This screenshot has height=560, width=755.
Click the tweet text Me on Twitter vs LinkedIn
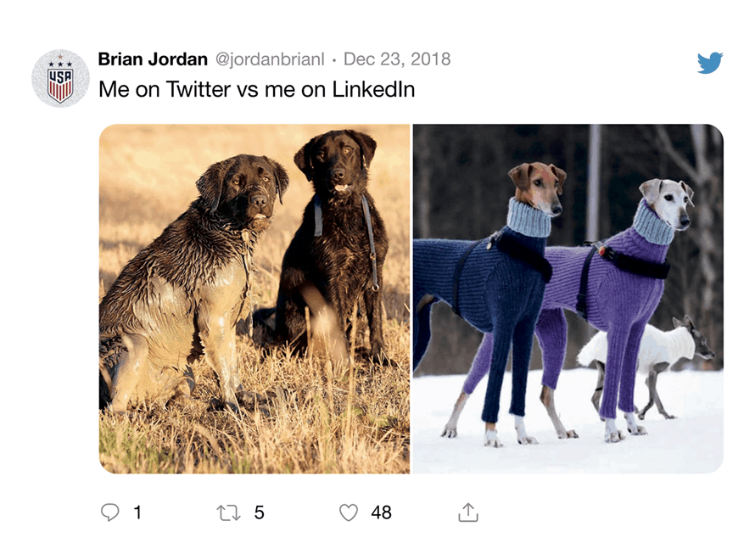(x=256, y=89)
